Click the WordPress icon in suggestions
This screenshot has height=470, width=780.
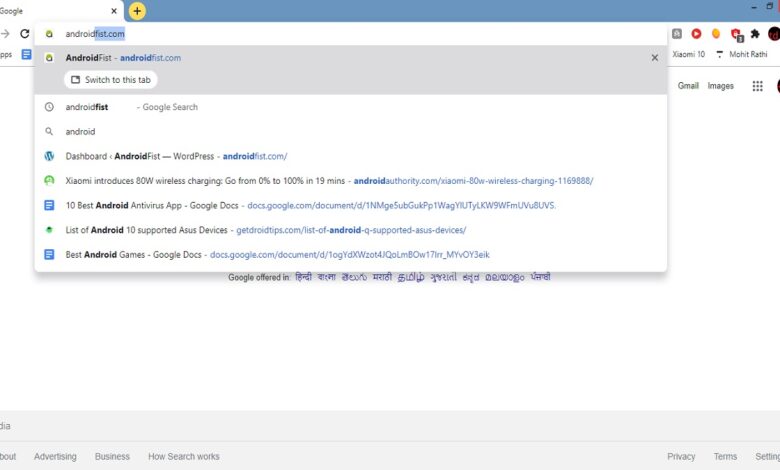tap(49, 156)
